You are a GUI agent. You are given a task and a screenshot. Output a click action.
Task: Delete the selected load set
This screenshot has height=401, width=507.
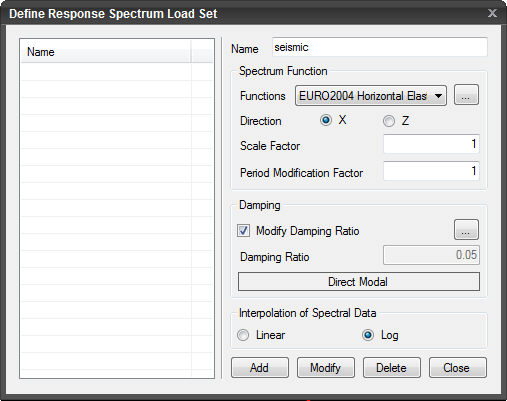[392, 368]
